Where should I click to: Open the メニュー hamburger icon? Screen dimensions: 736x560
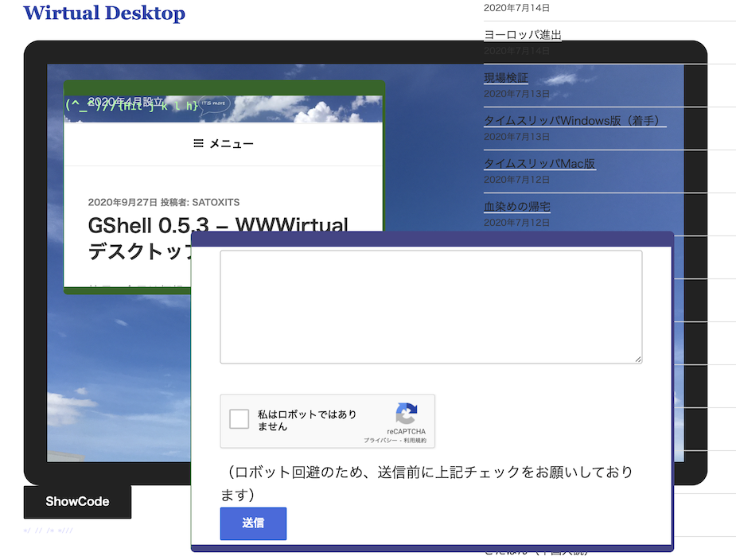(199, 144)
